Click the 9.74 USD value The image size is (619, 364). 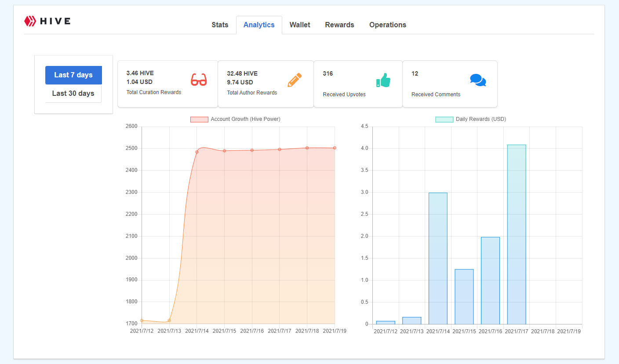pyautogui.click(x=240, y=82)
